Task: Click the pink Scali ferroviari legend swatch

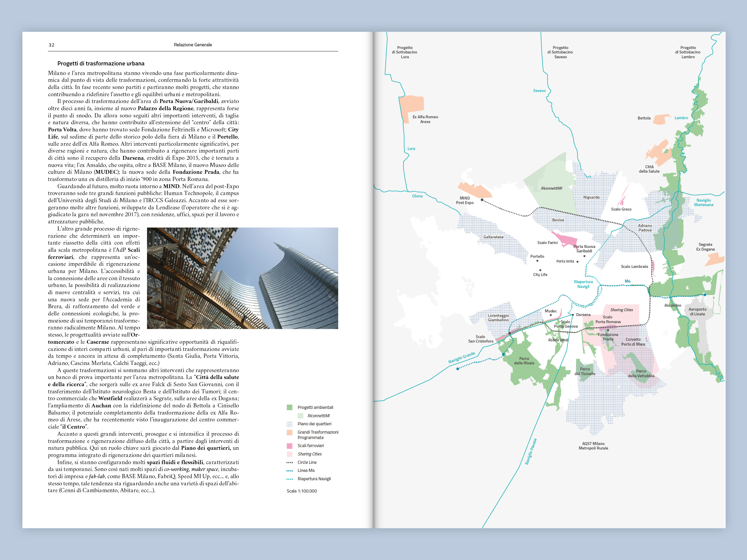Action: tap(290, 446)
